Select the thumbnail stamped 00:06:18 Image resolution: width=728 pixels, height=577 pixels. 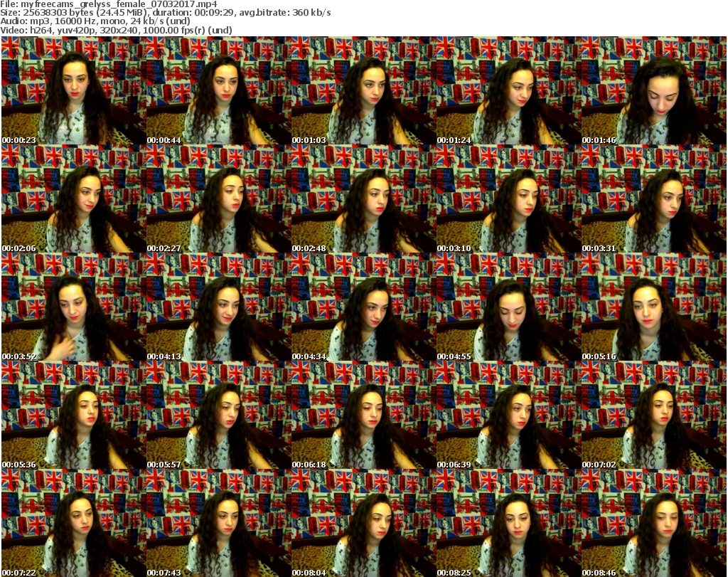coord(363,415)
